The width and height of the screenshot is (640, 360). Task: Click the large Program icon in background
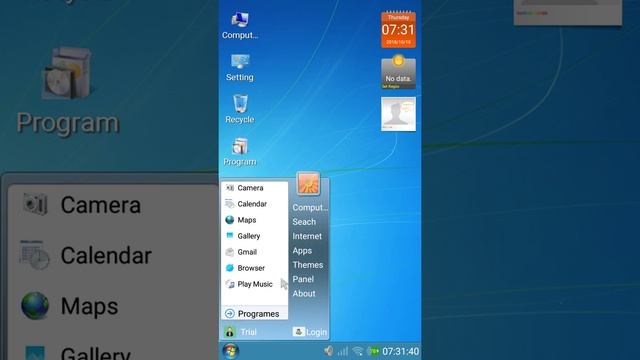point(67,73)
